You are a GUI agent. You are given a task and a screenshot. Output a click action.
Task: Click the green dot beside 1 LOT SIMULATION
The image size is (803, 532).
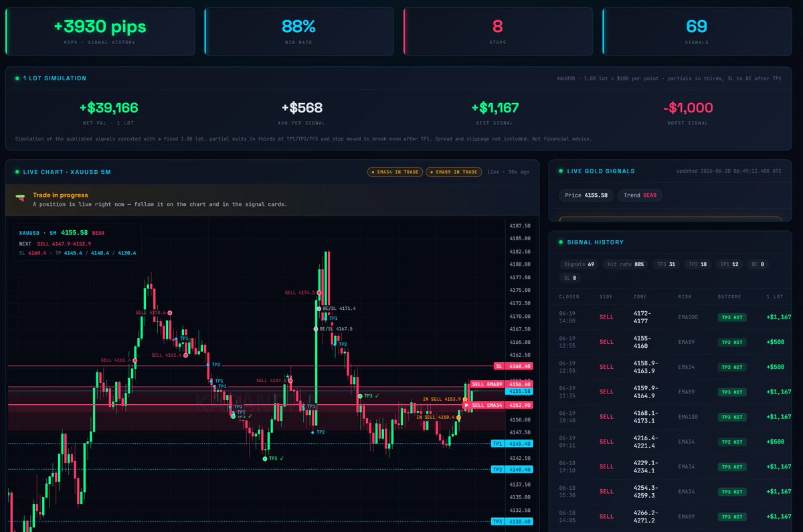click(x=17, y=78)
